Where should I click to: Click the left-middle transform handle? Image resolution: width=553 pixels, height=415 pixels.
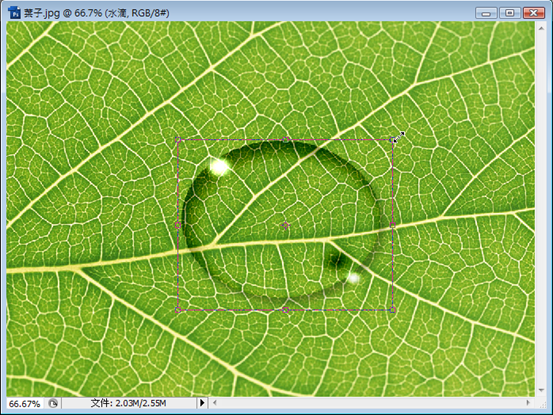point(178,225)
